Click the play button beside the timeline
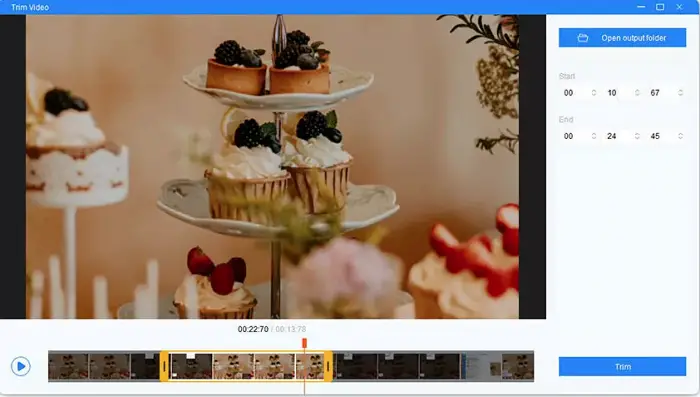 click(21, 366)
